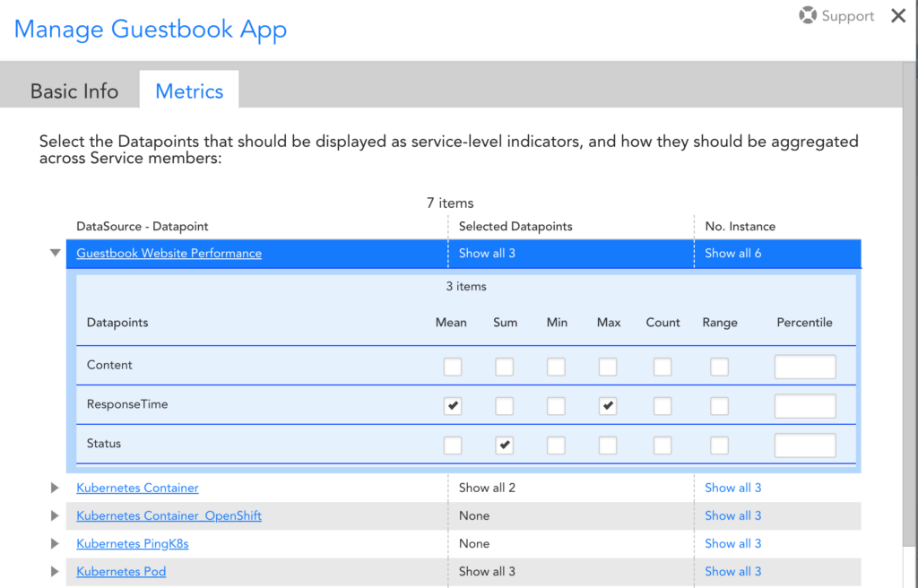The image size is (918, 588).
Task: Disable Sum aggregation for Status
Action: tap(504, 445)
